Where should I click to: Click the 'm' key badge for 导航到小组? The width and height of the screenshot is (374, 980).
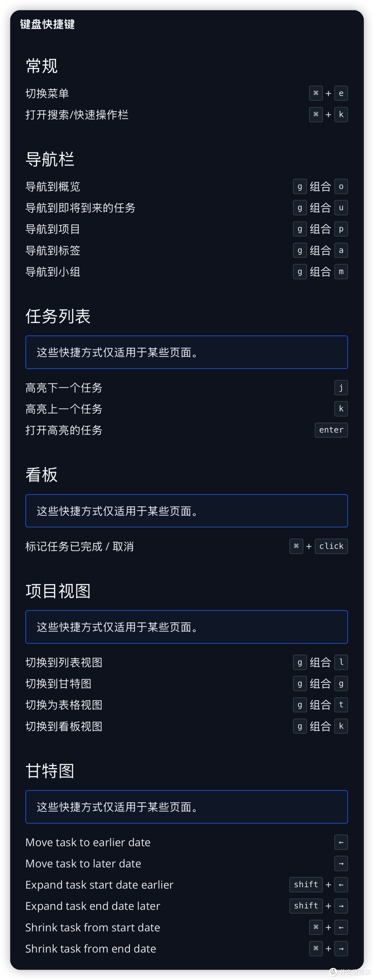point(341,271)
